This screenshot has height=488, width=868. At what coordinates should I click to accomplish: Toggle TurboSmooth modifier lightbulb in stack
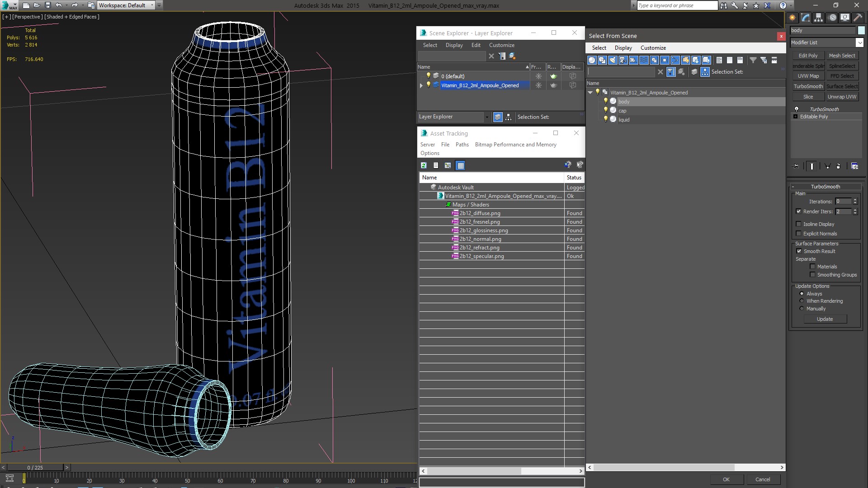(x=797, y=109)
